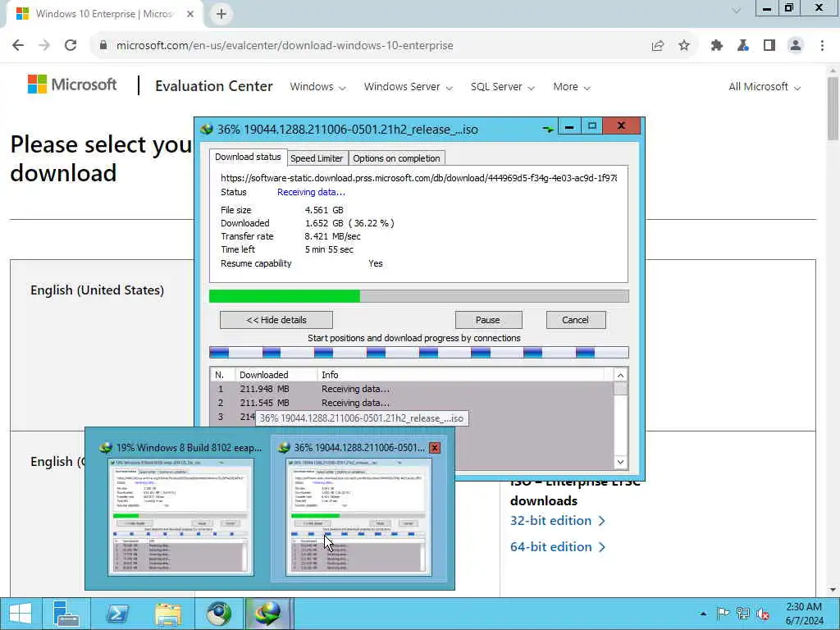Switch to the Chromium browser taskbar icon
This screenshot has width=840, height=630.
coord(219,614)
